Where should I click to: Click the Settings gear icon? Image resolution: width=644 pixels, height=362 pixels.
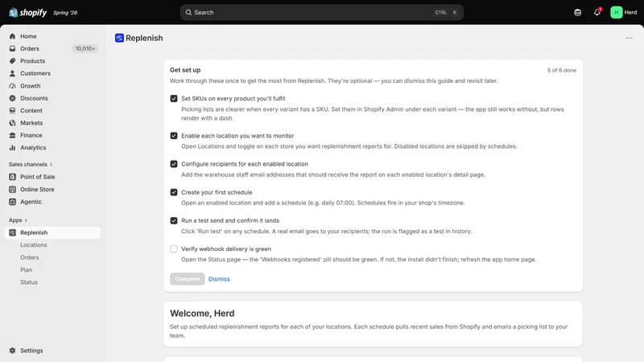point(12,351)
